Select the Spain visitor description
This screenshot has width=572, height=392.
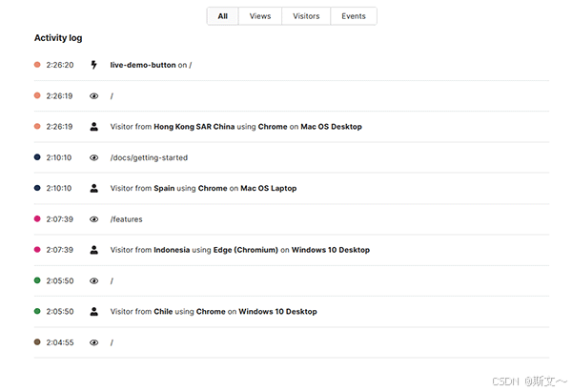click(x=203, y=188)
